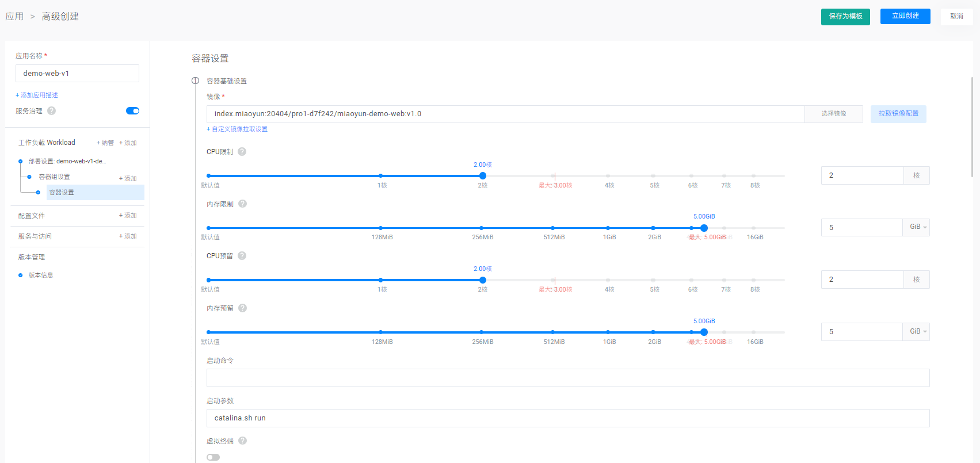Click the step 1 circle icon by 容器基础设置

click(x=196, y=81)
